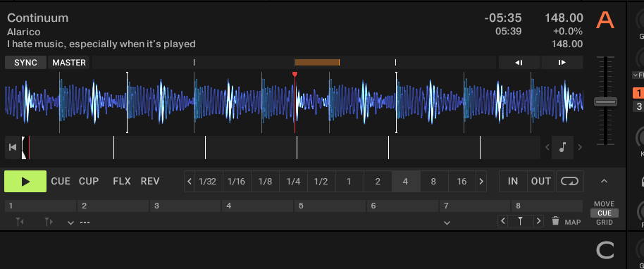Set loop OUT point
The image size is (644, 269).
pyautogui.click(x=541, y=182)
